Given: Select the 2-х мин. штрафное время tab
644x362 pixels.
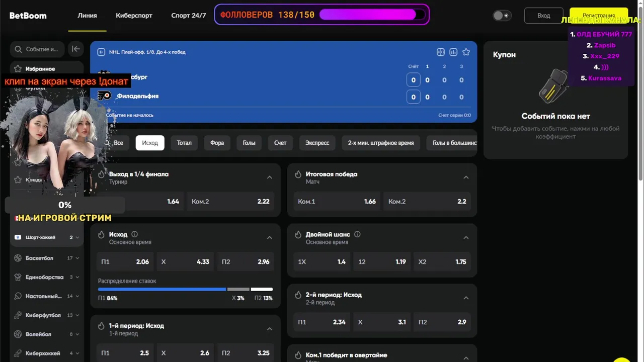Looking at the screenshot, I should 381,143.
